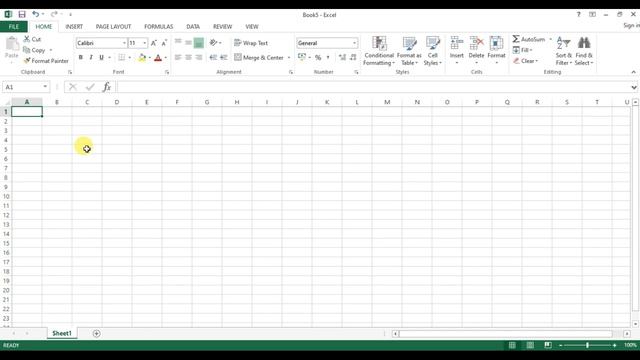Image resolution: width=640 pixels, height=360 pixels.
Task: Decrease the font size
Action: point(164,43)
